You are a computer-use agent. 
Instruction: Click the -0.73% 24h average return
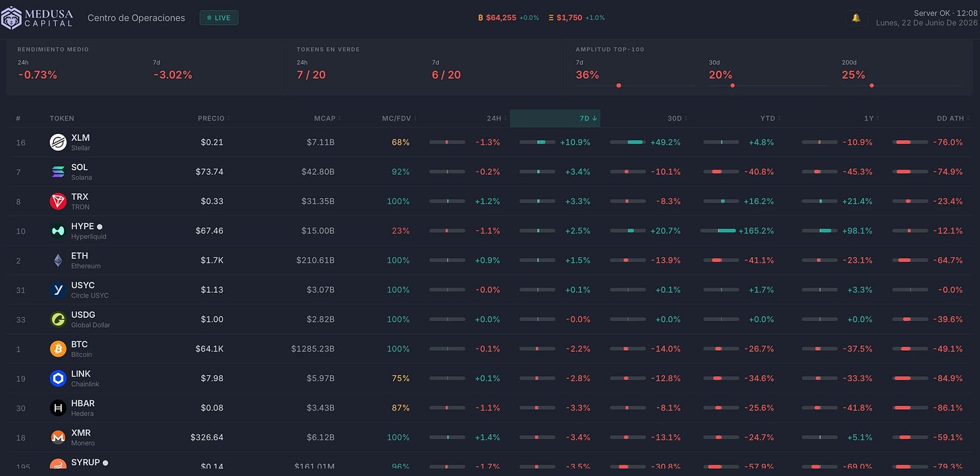[x=38, y=75]
